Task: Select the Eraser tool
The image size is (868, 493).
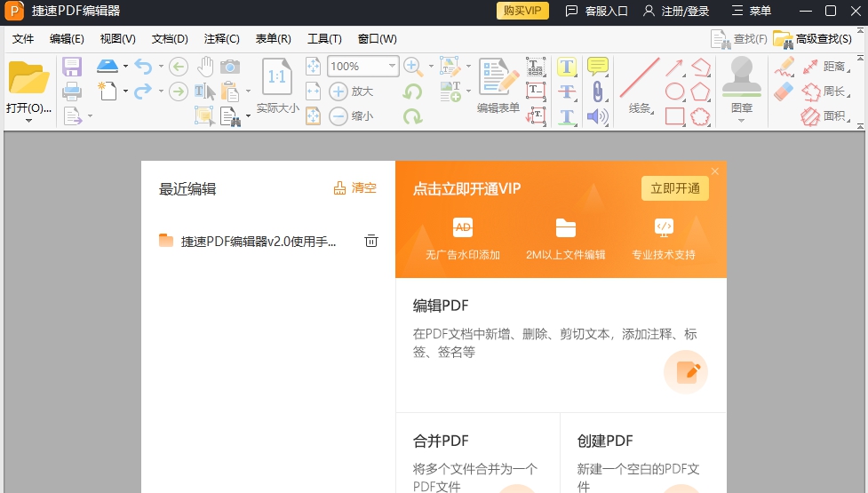Action: (x=784, y=91)
